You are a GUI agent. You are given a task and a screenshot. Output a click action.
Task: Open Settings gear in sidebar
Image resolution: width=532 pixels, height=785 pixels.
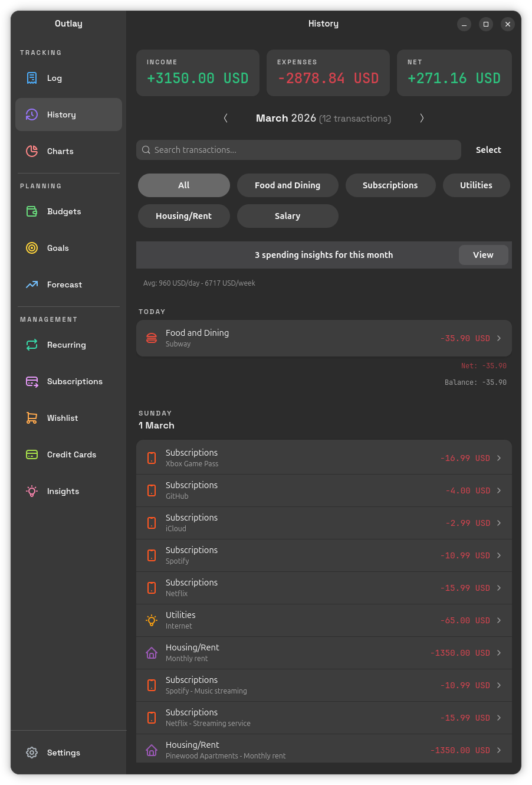[x=32, y=753]
